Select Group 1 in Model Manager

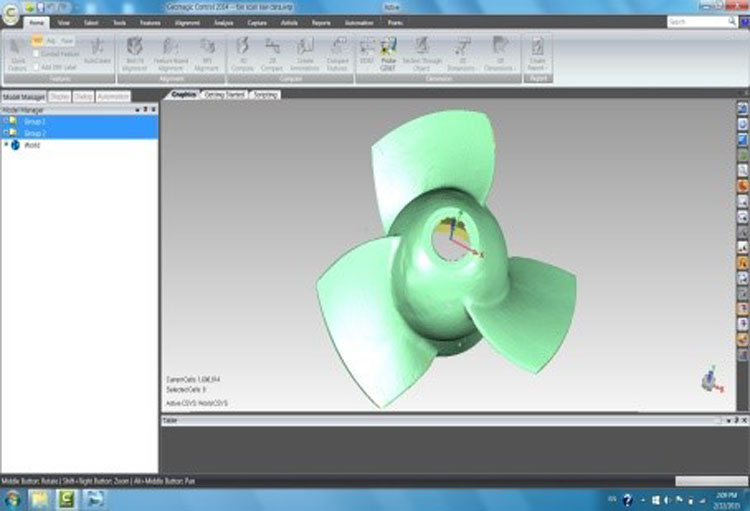click(79, 121)
